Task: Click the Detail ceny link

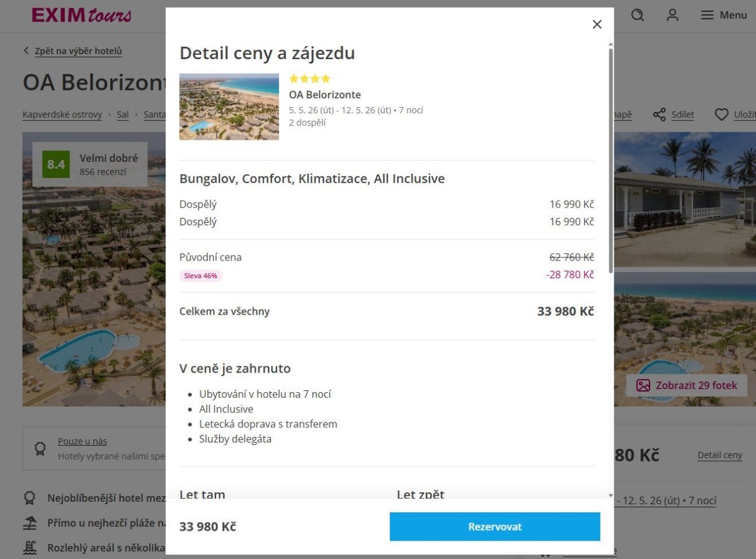Action: point(719,455)
